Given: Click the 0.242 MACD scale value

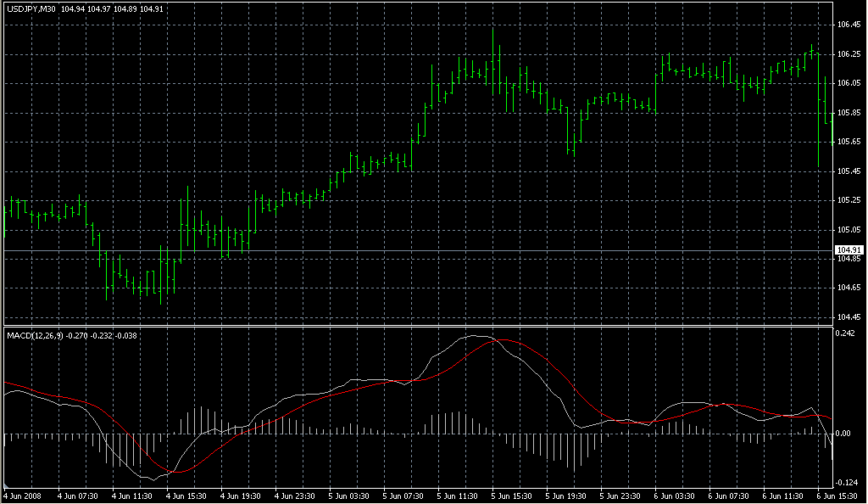Looking at the screenshot, I should [846, 333].
